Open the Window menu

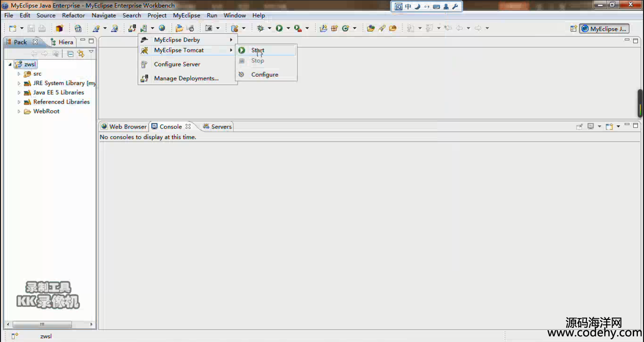tap(235, 15)
